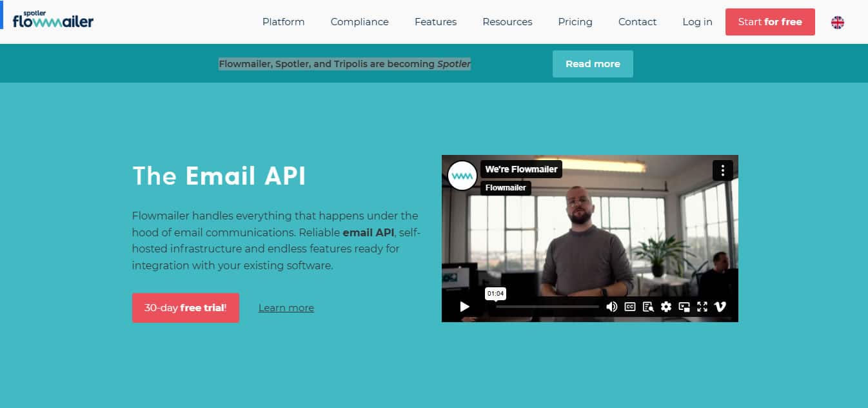Screen dimensions: 868x408
Task: Follow the Learn more link
Action: coord(286,308)
